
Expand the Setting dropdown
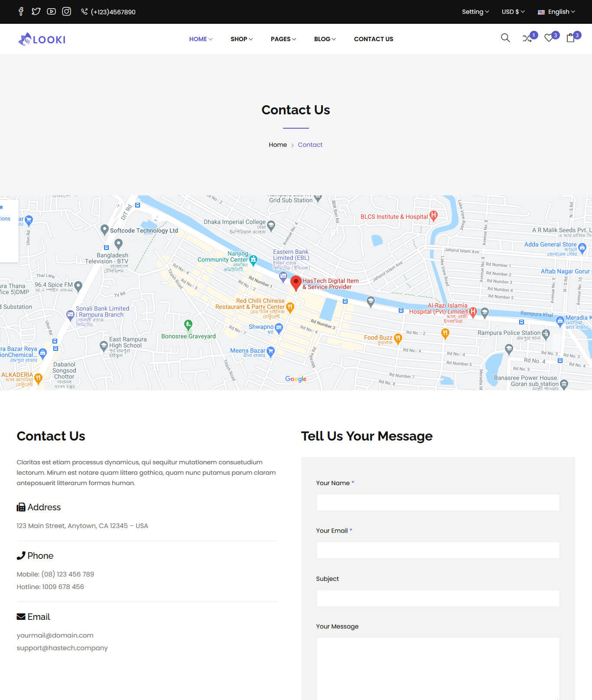[x=475, y=12]
